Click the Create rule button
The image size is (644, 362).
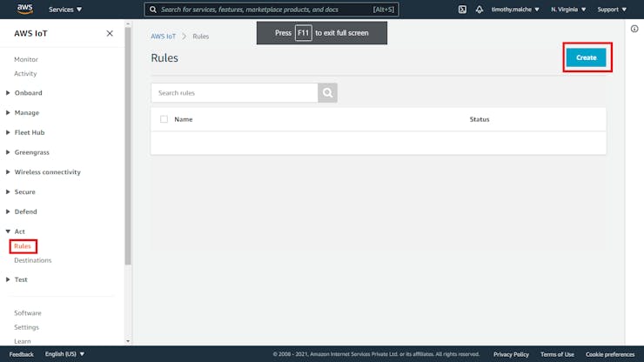coord(586,57)
